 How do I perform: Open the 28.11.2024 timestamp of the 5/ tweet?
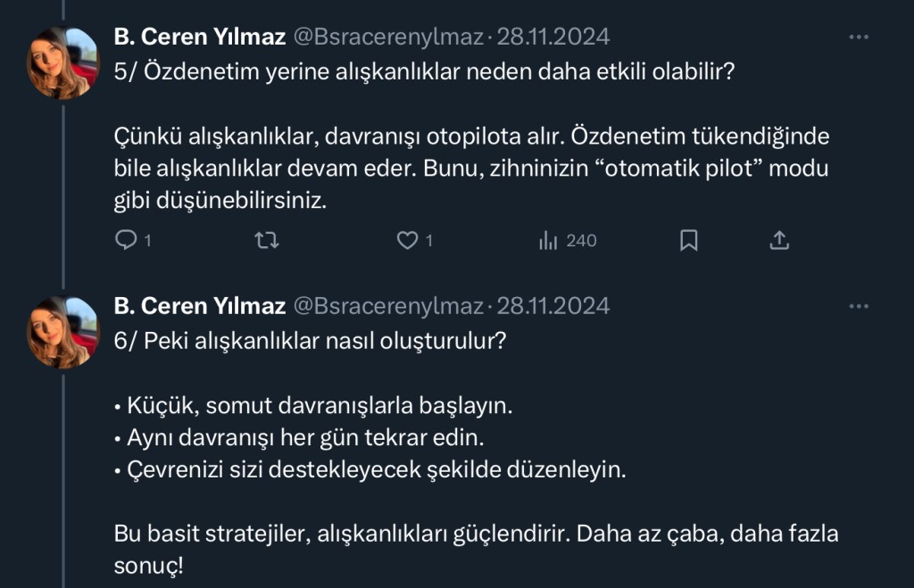pyautogui.click(x=553, y=37)
